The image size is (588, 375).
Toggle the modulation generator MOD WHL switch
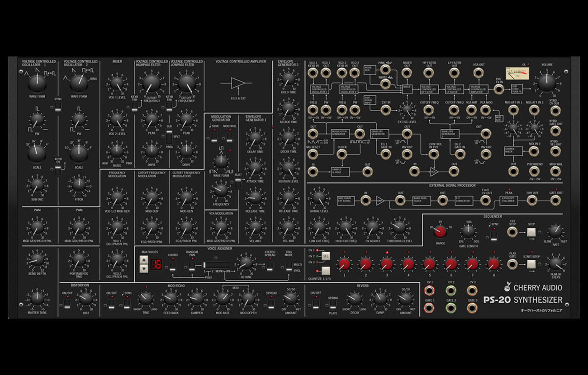click(229, 137)
